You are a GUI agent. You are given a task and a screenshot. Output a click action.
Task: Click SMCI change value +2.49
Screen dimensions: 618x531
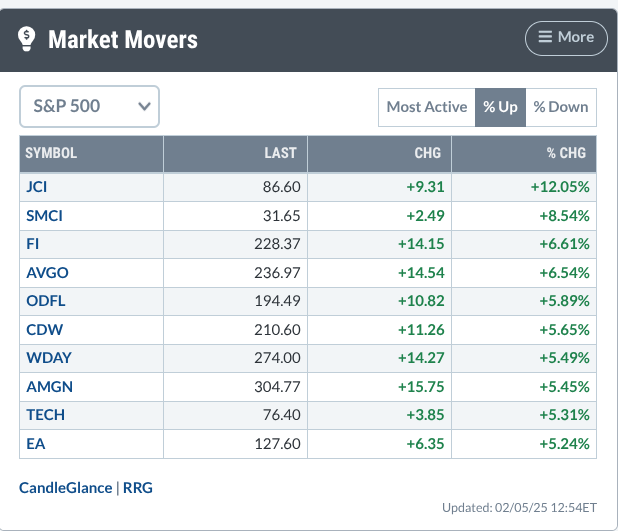click(425, 216)
